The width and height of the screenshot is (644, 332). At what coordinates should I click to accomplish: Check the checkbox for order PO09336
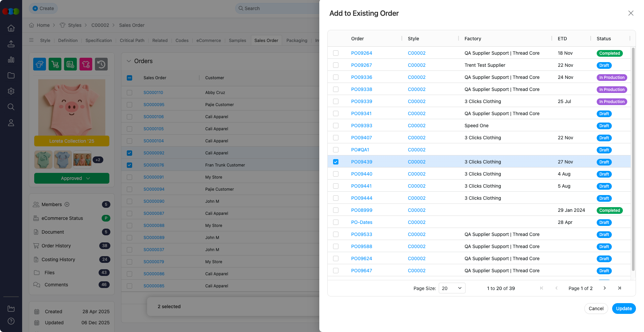pyautogui.click(x=336, y=77)
